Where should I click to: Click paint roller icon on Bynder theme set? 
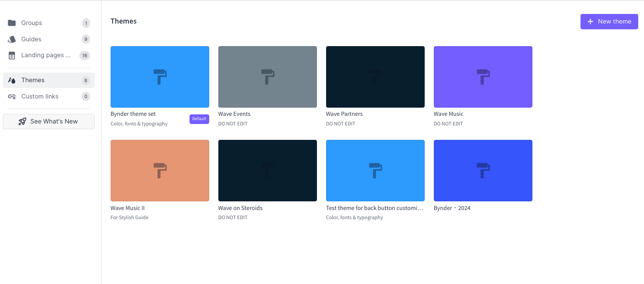pos(160,77)
